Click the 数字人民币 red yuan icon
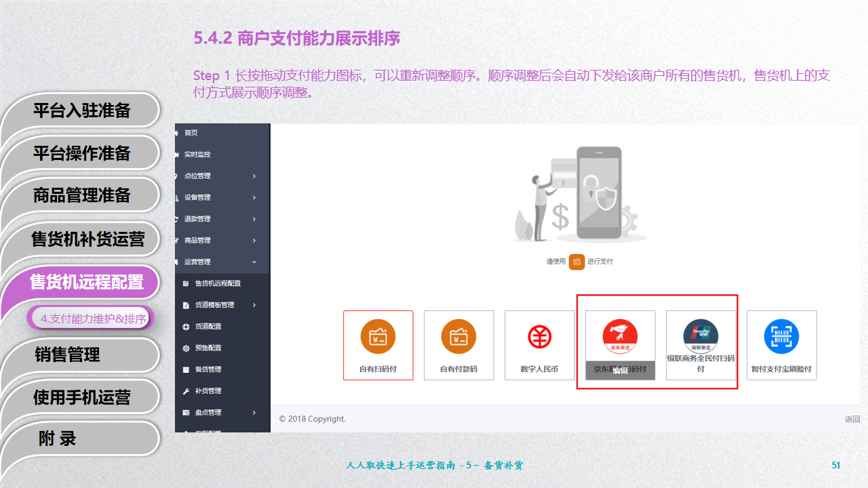This screenshot has width=868, height=488. (540, 337)
